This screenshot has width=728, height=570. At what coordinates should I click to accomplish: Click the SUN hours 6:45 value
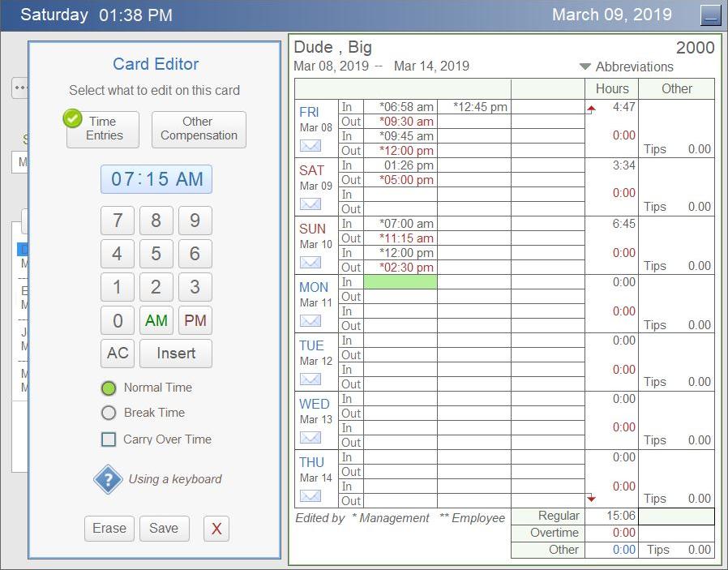624,223
